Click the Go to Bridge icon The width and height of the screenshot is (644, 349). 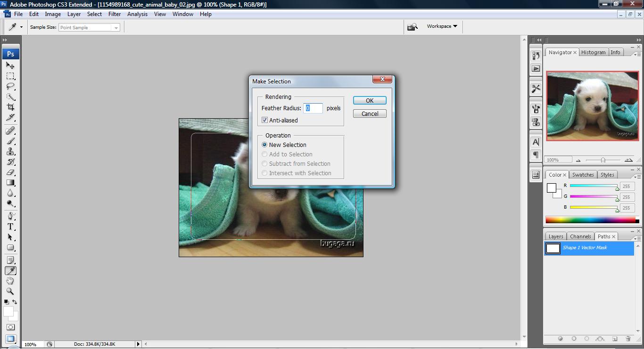[413, 27]
